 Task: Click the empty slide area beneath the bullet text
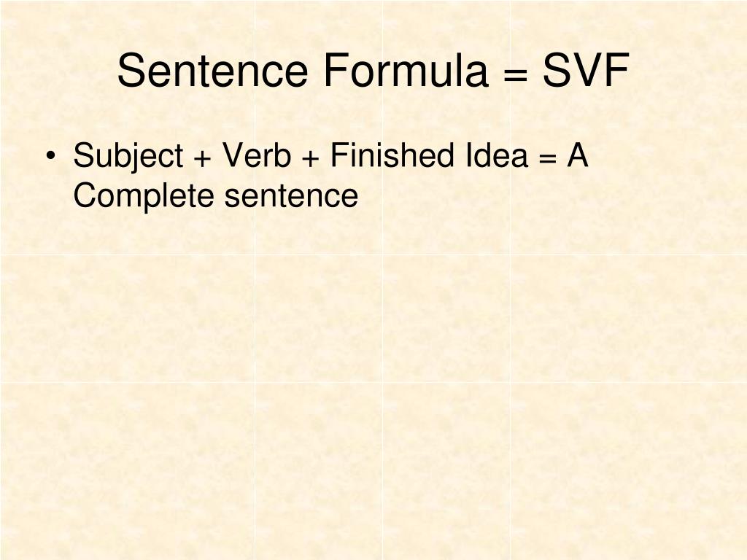pyautogui.click(x=373, y=381)
